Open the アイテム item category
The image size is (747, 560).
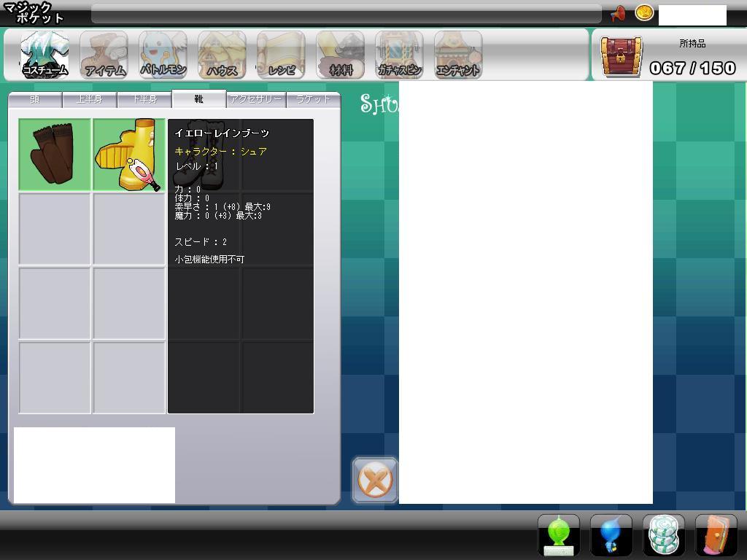pos(104,55)
